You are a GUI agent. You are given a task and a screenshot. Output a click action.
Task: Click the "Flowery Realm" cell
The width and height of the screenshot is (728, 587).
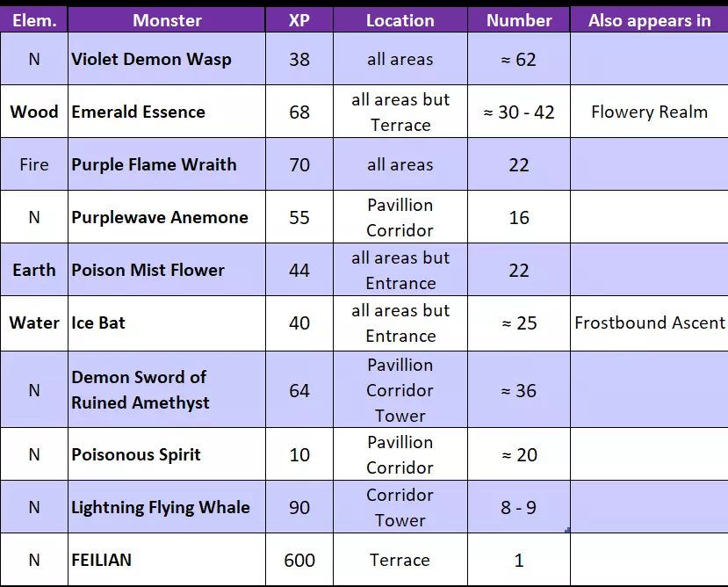649,112
